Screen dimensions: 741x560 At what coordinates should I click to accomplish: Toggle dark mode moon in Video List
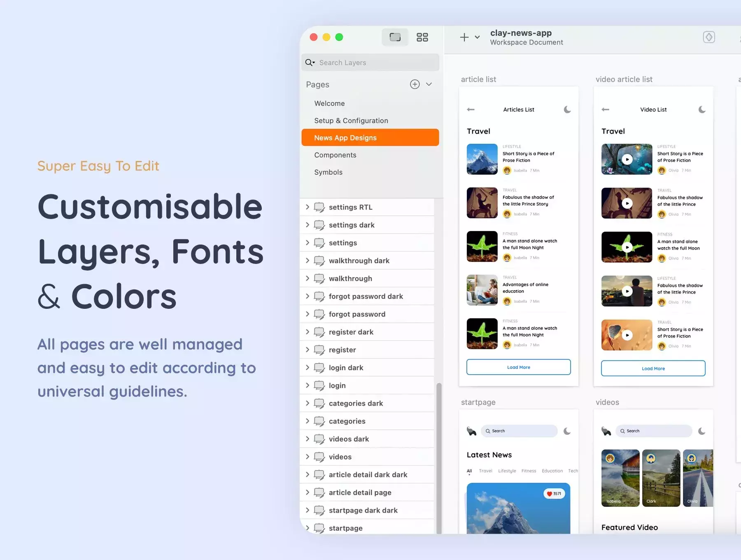[x=702, y=110]
